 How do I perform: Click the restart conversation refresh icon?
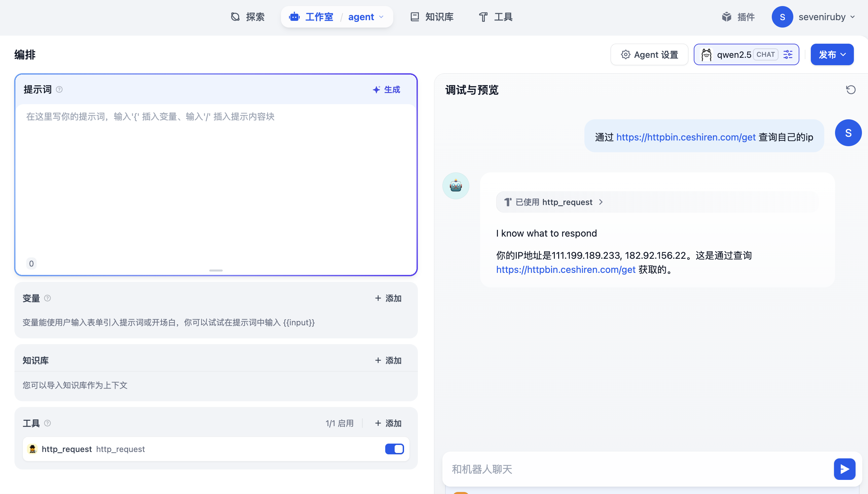point(851,90)
